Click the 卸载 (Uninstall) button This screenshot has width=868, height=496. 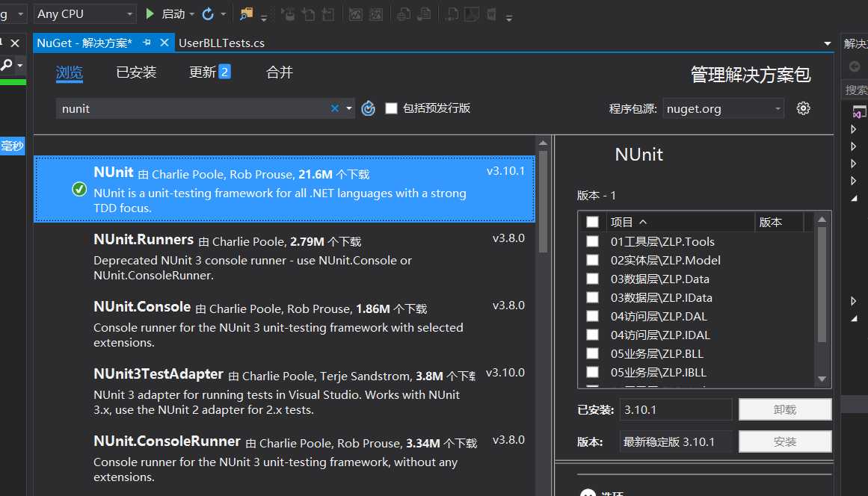click(785, 410)
